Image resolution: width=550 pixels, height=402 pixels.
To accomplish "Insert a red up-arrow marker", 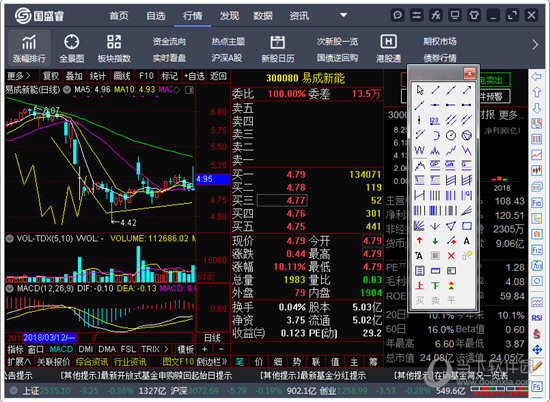I will click(x=420, y=241).
